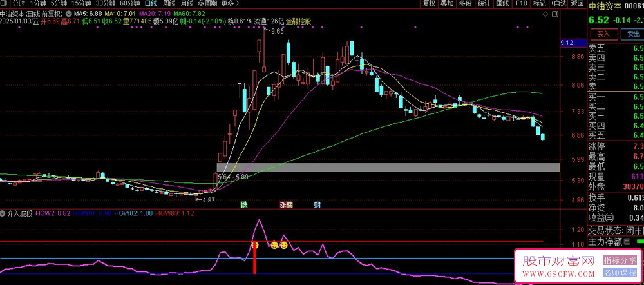Click the green 跌 marker below the chart

(x=244, y=204)
